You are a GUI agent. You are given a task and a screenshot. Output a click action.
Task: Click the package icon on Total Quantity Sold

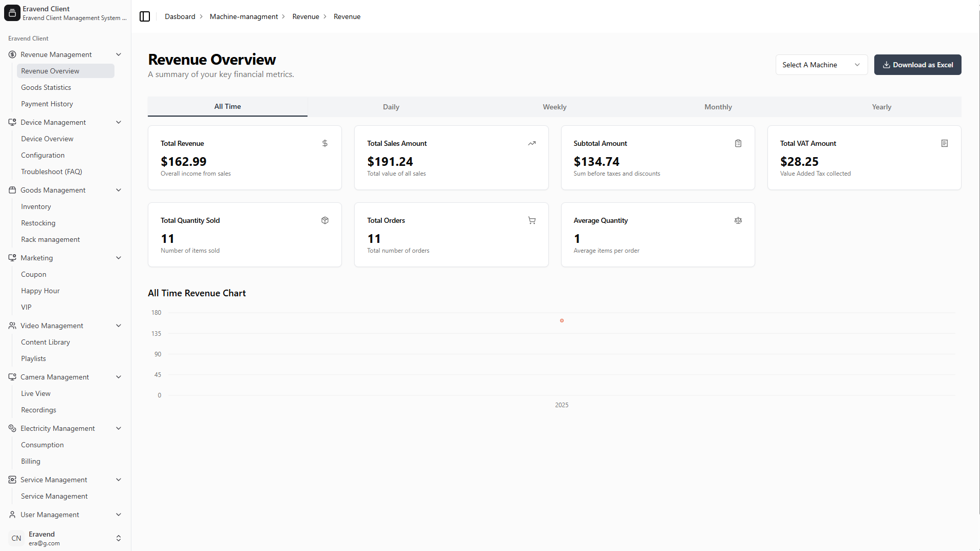pyautogui.click(x=325, y=220)
